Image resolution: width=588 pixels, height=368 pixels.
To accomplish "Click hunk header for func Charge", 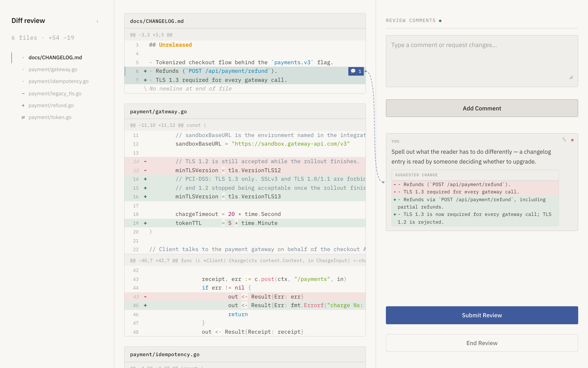I will tap(245, 260).
